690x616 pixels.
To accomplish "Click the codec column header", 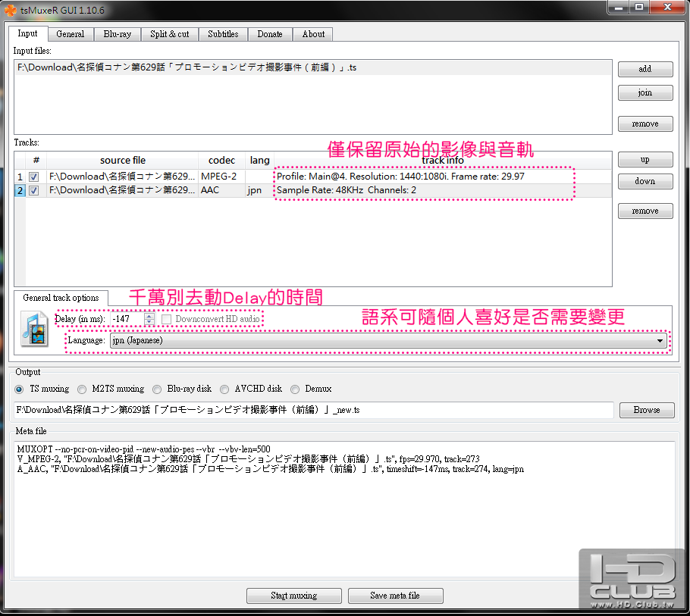I will [x=221, y=161].
